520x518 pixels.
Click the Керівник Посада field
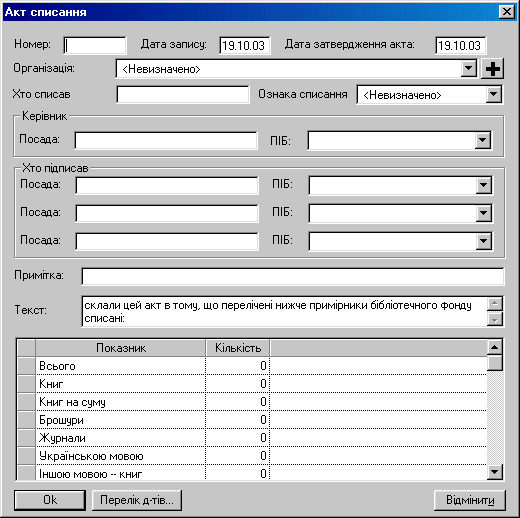166,140
